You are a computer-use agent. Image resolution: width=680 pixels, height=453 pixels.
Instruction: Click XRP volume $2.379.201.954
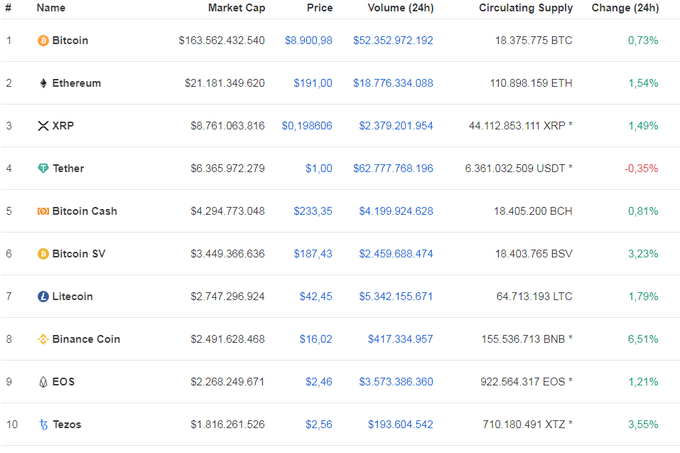click(x=396, y=126)
